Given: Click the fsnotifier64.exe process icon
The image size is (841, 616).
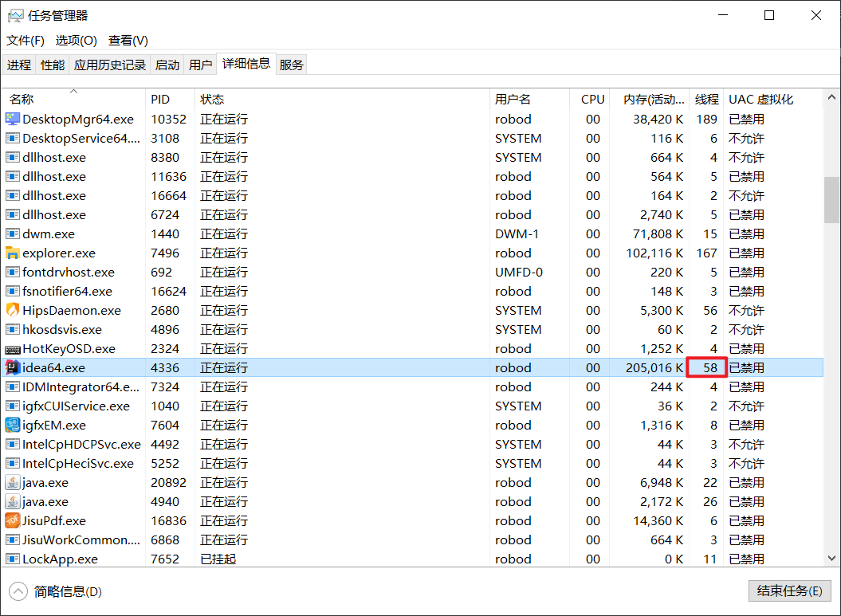Looking at the screenshot, I should click(12, 291).
